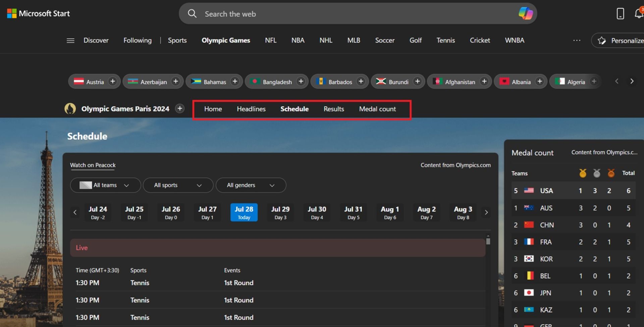The height and width of the screenshot is (327, 644).
Task: Show previous countries in the carousel
Action: (616, 81)
